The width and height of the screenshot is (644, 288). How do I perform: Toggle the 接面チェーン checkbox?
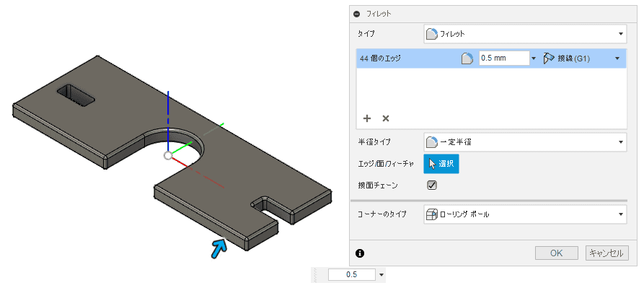[x=432, y=186]
